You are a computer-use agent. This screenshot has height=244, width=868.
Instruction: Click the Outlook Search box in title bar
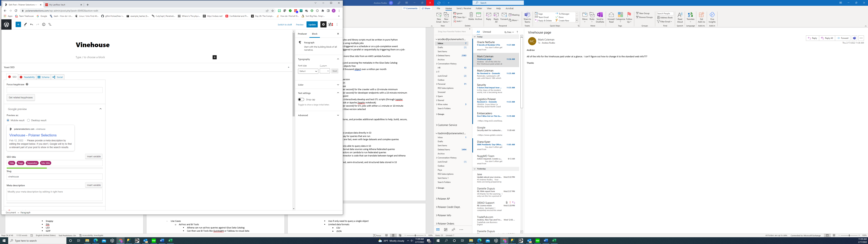[x=498, y=3]
